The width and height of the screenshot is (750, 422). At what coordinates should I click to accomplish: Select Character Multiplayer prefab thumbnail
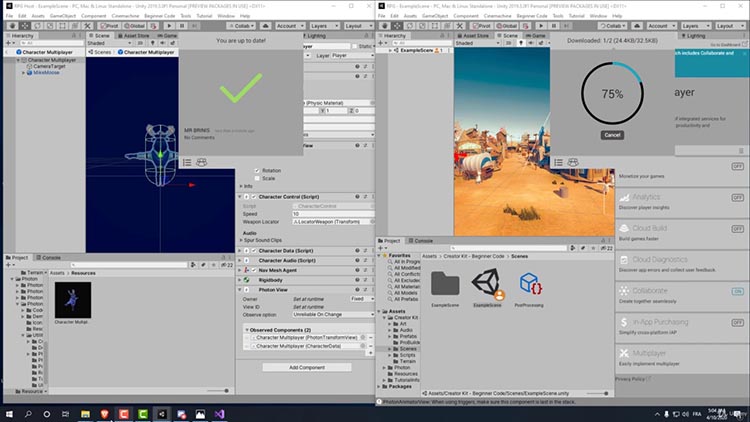[x=73, y=300]
